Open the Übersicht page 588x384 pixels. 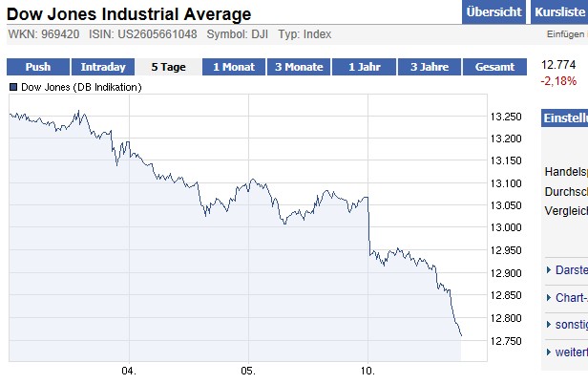493,12
